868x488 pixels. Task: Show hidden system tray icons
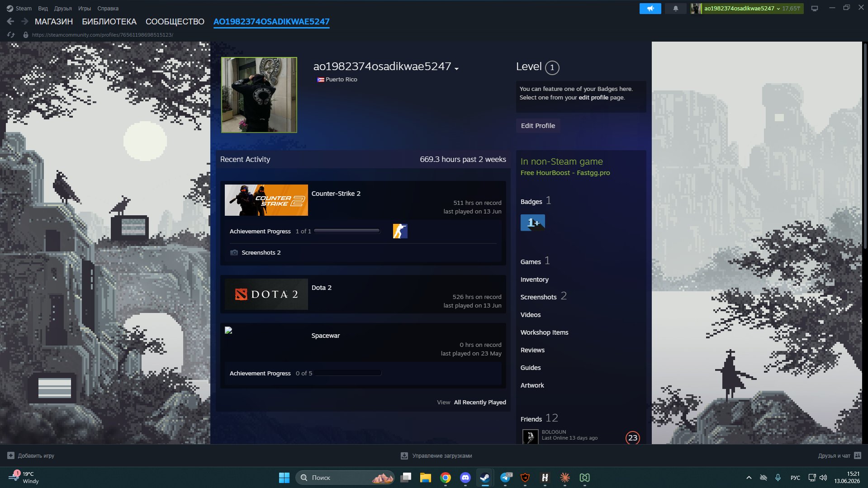pos(749,478)
